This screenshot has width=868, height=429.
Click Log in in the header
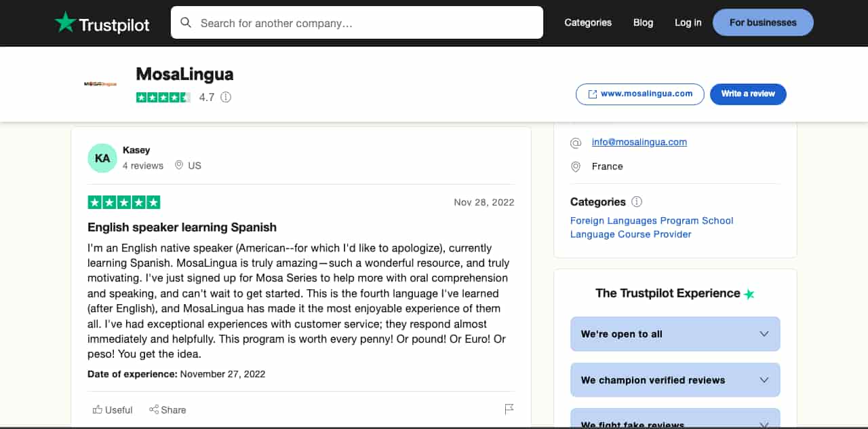tap(688, 22)
